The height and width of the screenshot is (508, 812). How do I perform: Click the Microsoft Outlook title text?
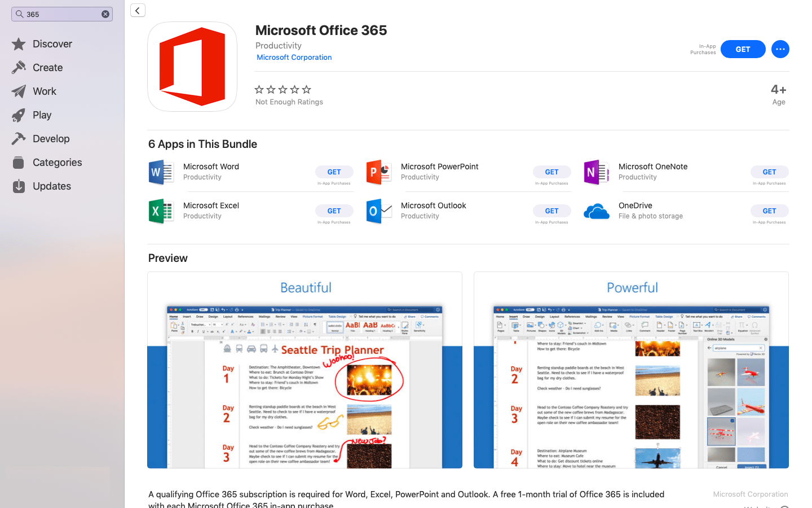433,205
